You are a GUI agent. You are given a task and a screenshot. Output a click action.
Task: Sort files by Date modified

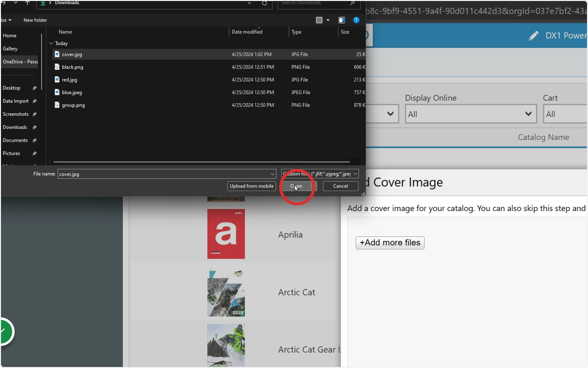click(247, 32)
